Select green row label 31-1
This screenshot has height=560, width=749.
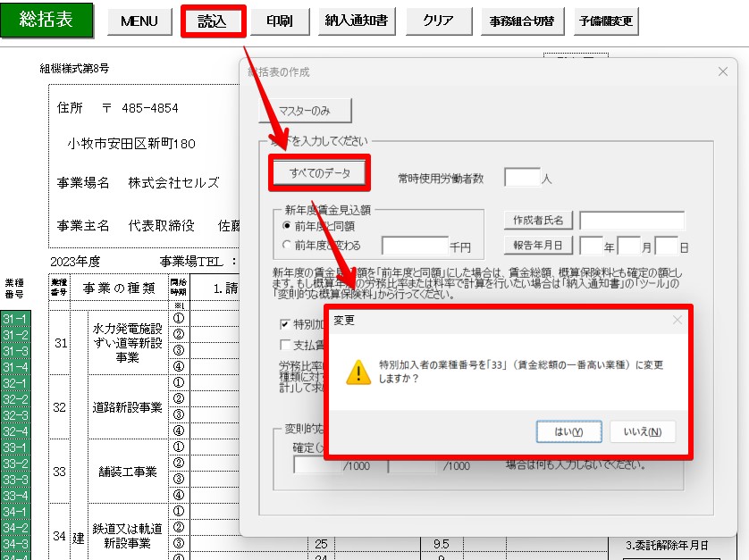15,319
